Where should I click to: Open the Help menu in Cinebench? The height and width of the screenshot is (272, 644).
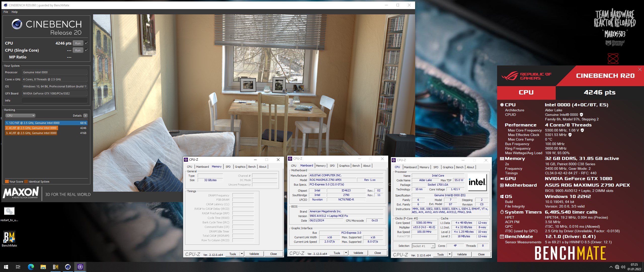pyautogui.click(x=15, y=12)
